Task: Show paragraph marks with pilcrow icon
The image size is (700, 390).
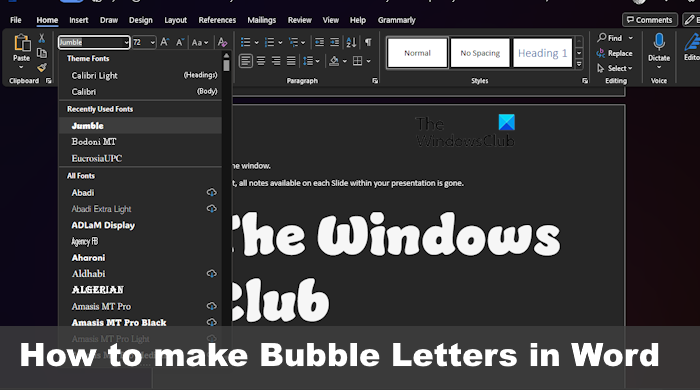Action: pos(368,42)
